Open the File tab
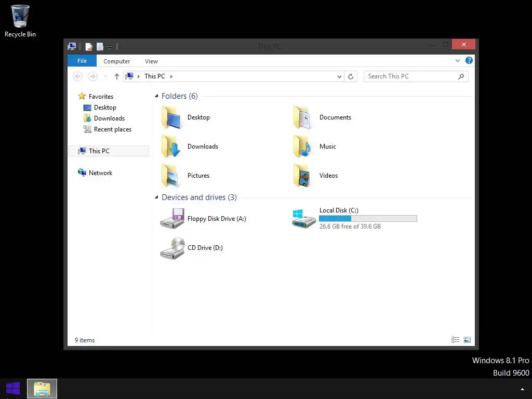The image size is (532, 399). coord(82,61)
